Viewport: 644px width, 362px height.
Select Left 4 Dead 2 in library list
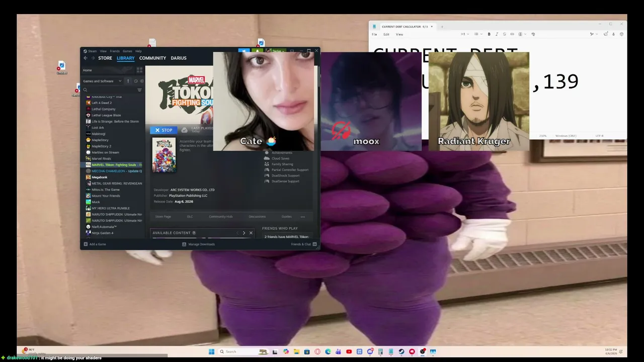click(102, 103)
